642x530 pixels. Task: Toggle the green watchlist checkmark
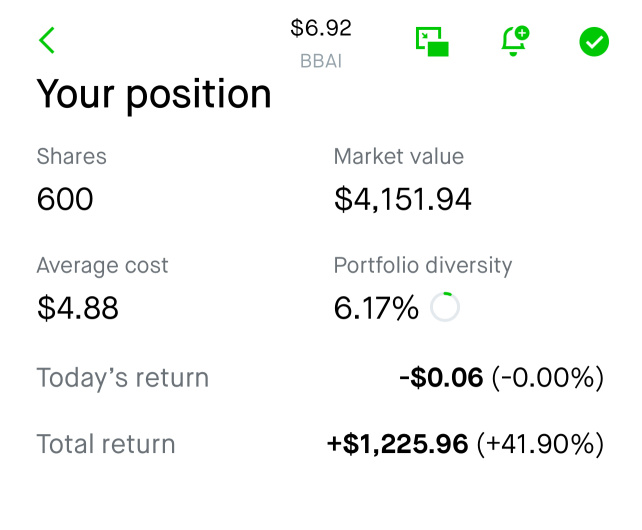click(594, 42)
